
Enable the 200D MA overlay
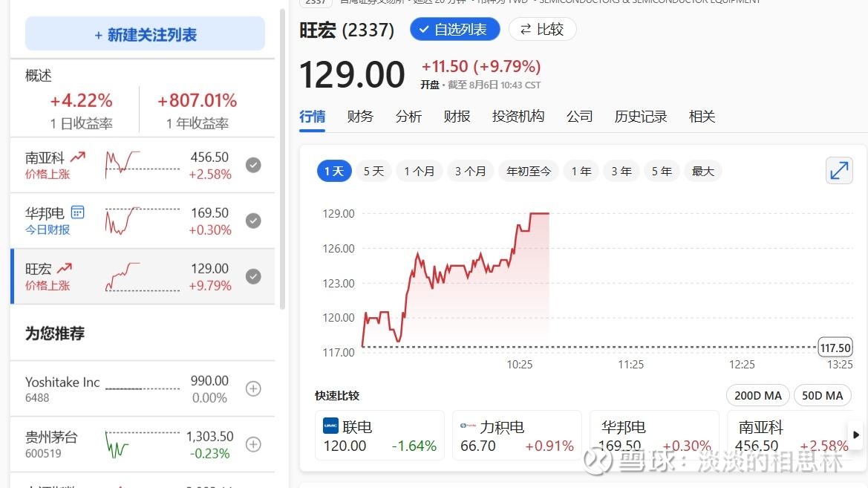tap(757, 395)
